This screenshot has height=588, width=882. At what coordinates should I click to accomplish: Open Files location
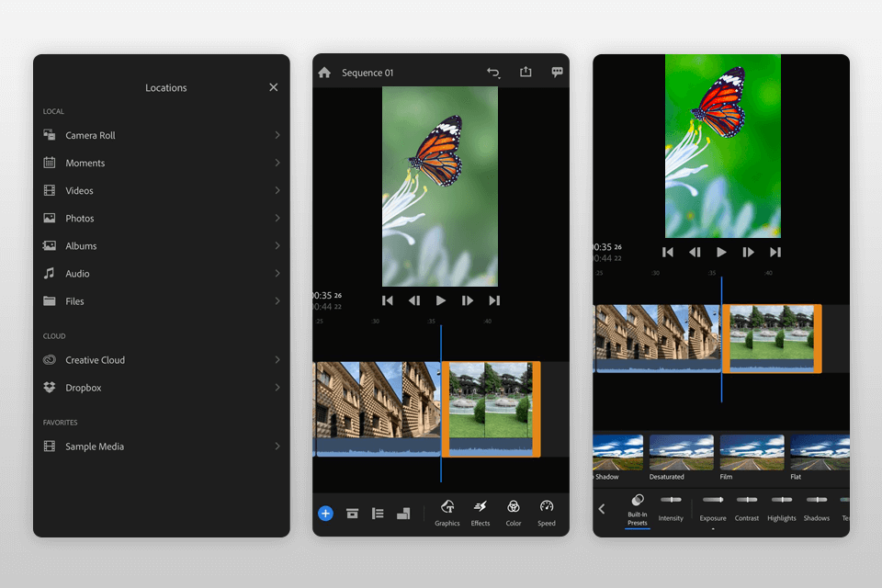click(162, 301)
